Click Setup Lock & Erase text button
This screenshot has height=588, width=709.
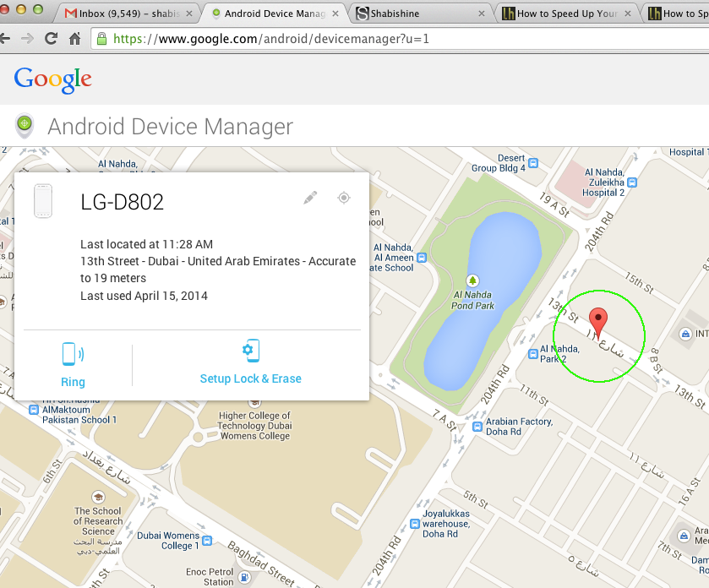click(250, 378)
